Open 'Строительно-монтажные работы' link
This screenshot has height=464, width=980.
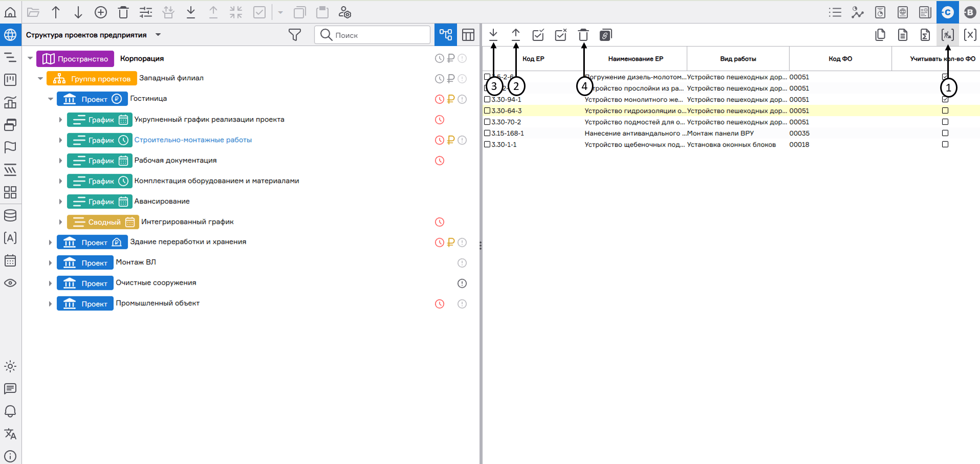tap(193, 140)
